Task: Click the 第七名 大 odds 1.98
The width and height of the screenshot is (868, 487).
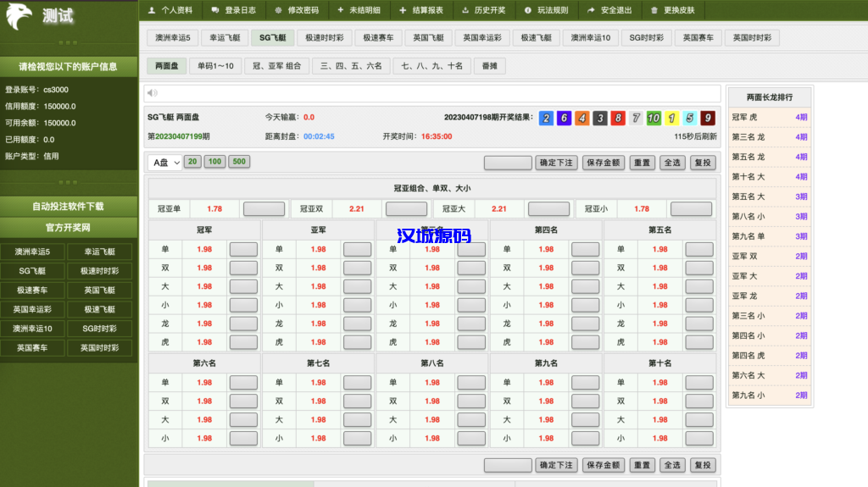Action: [x=319, y=419]
